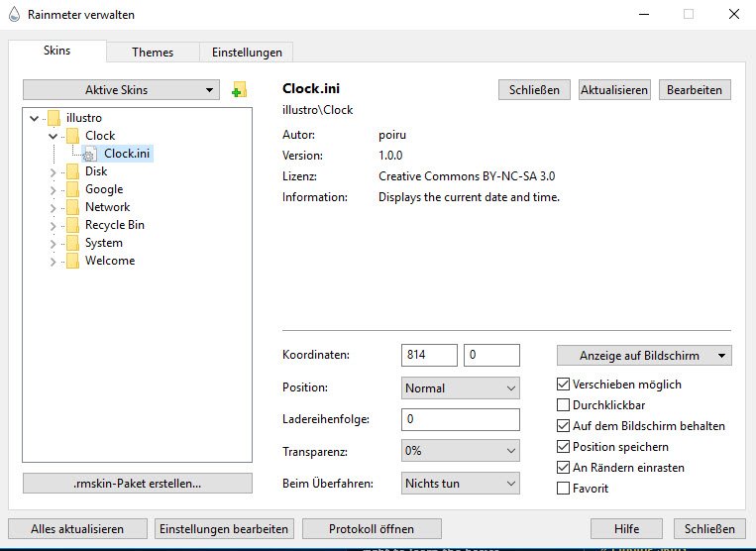Viewport: 756px width, 551px height.
Task: Click the Welcome folder icon
Action: [72, 261]
